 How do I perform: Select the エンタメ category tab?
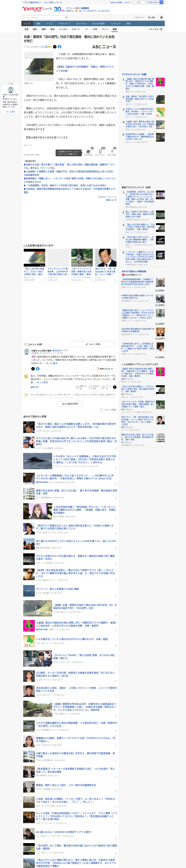point(63,29)
